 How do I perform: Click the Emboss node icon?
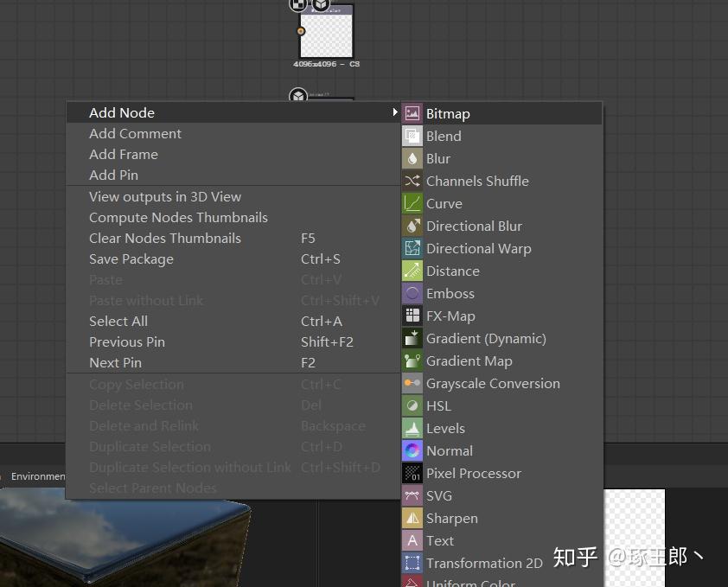tap(412, 294)
